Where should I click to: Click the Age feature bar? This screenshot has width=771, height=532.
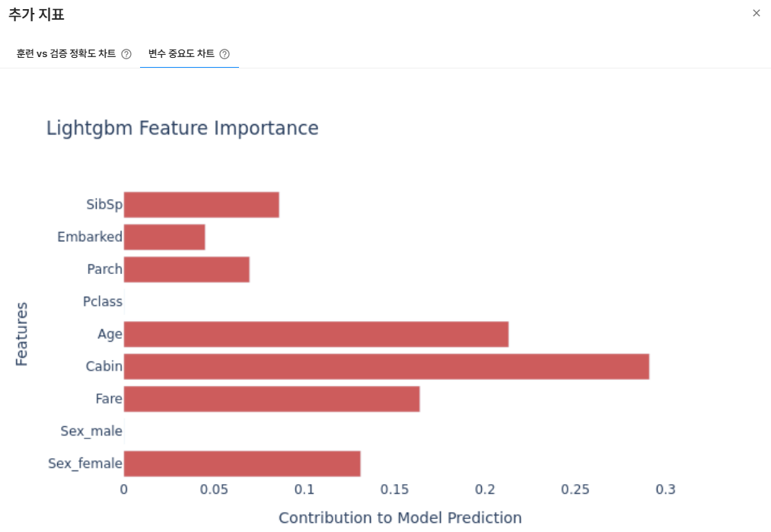(316, 334)
